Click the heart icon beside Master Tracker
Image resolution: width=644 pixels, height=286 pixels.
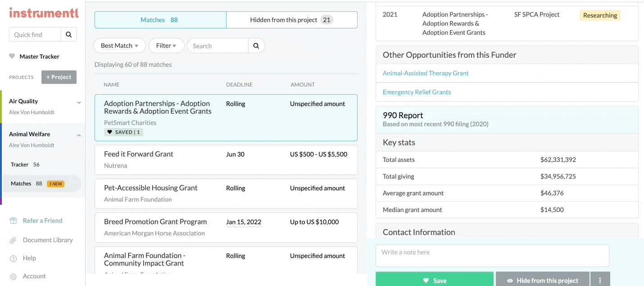point(12,56)
